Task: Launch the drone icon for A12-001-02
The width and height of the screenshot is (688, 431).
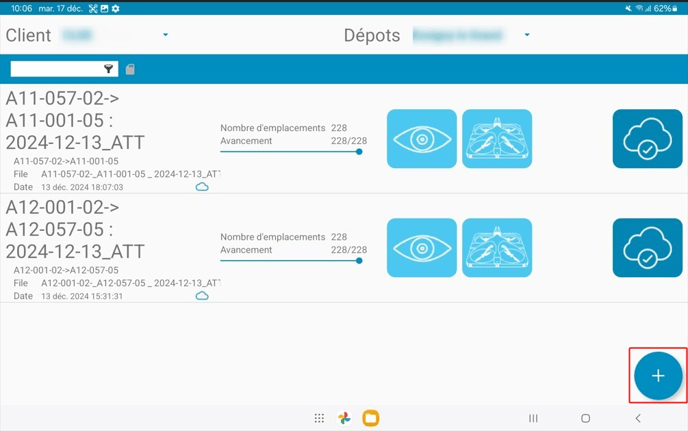Action: point(497,248)
